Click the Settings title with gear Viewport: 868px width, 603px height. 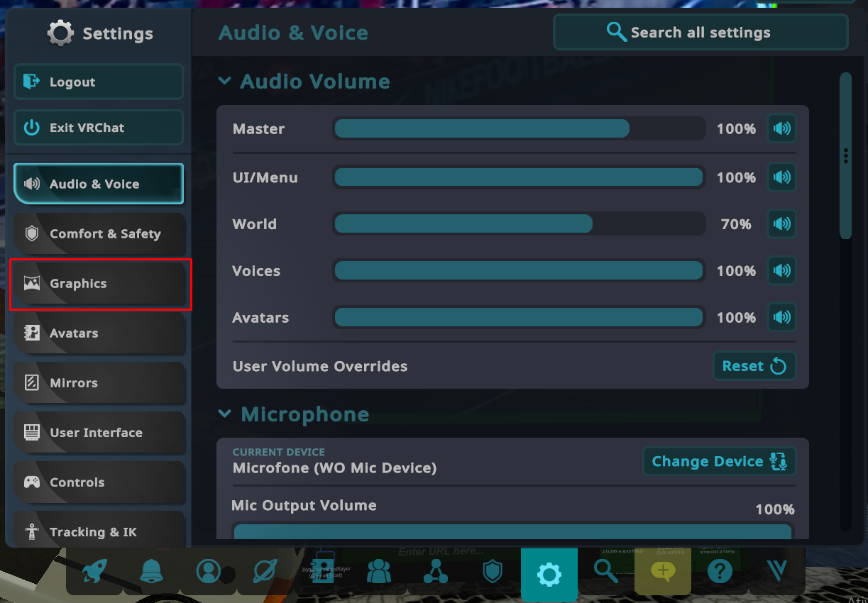point(100,33)
